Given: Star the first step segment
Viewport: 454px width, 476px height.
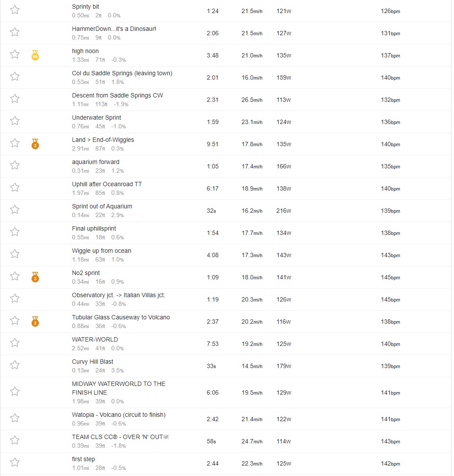Looking at the screenshot, I should pyautogui.click(x=14, y=463).
